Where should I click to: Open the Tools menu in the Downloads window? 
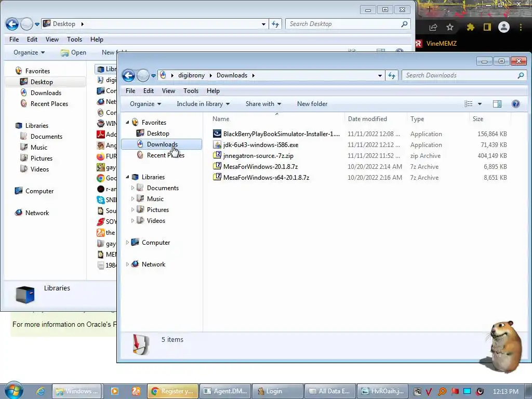191,91
